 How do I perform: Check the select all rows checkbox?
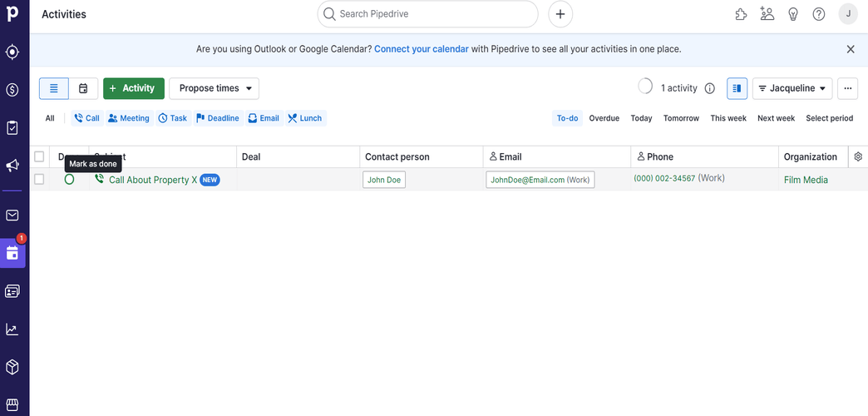[x=39, y=156]
